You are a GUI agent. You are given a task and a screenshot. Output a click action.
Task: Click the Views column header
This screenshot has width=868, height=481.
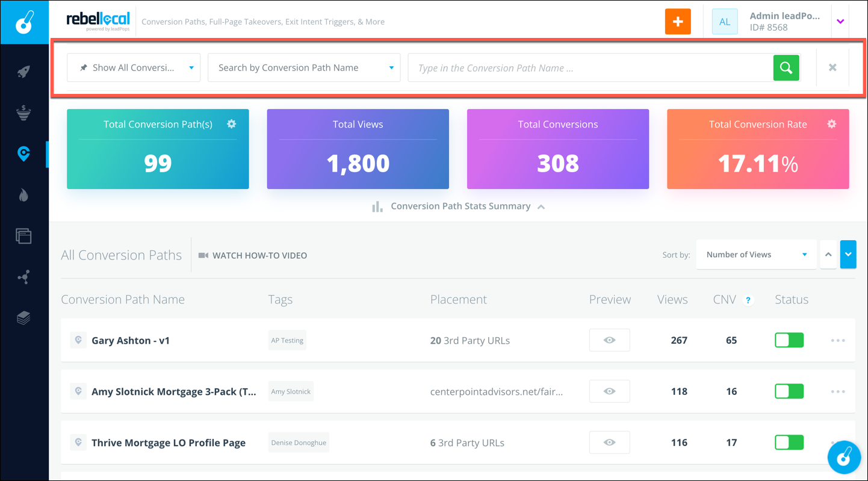pyautogui.click(x=672, y=300)
